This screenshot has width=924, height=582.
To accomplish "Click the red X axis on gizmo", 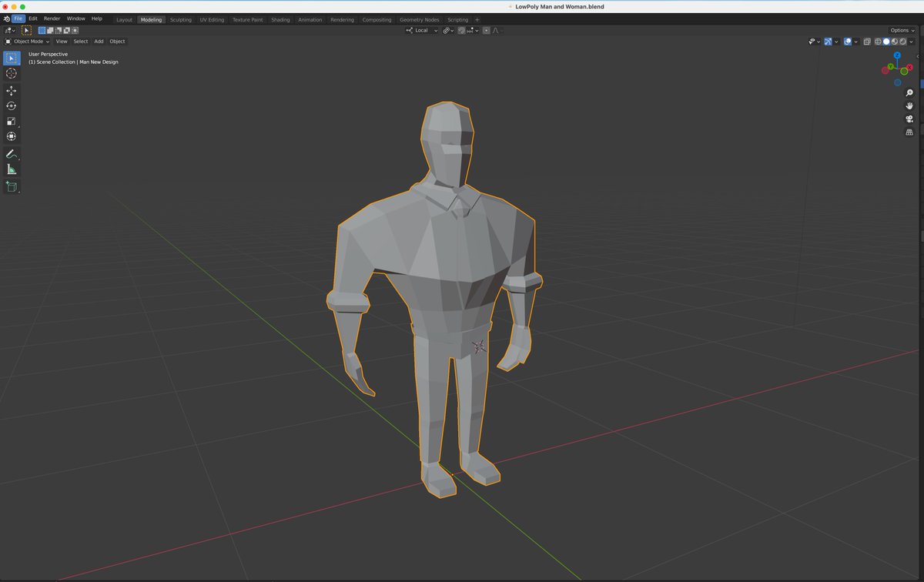I will 909,67.
